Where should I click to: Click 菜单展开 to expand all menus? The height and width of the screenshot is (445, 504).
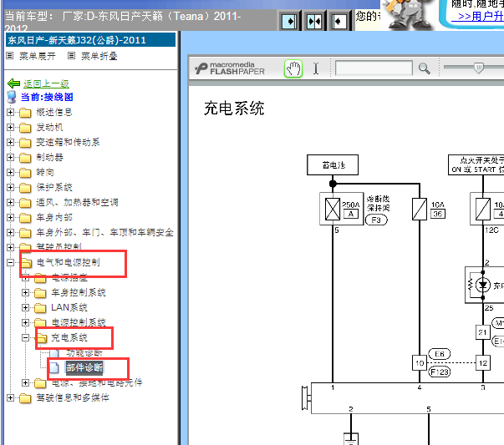pos(38,56)
